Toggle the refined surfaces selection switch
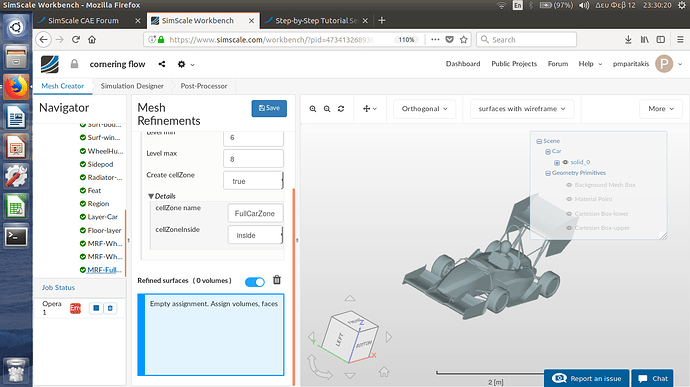Image resolution: width=690 pixels, height=387 pixels. [255, 282]
